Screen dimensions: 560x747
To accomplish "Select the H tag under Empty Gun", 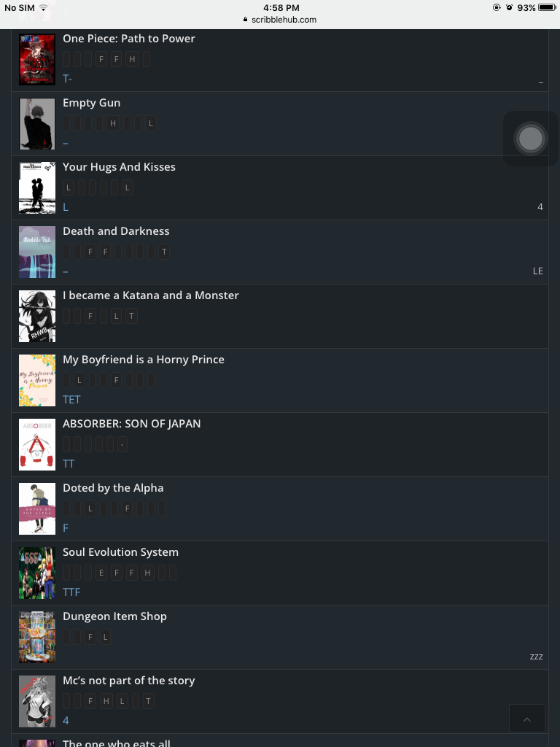I will 113,123.
